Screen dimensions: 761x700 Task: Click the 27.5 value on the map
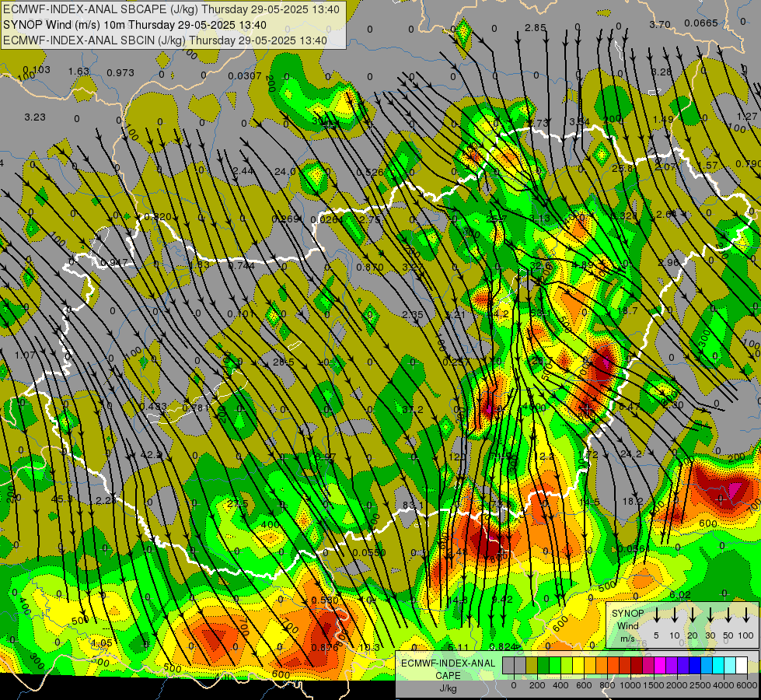click(238, 504)
